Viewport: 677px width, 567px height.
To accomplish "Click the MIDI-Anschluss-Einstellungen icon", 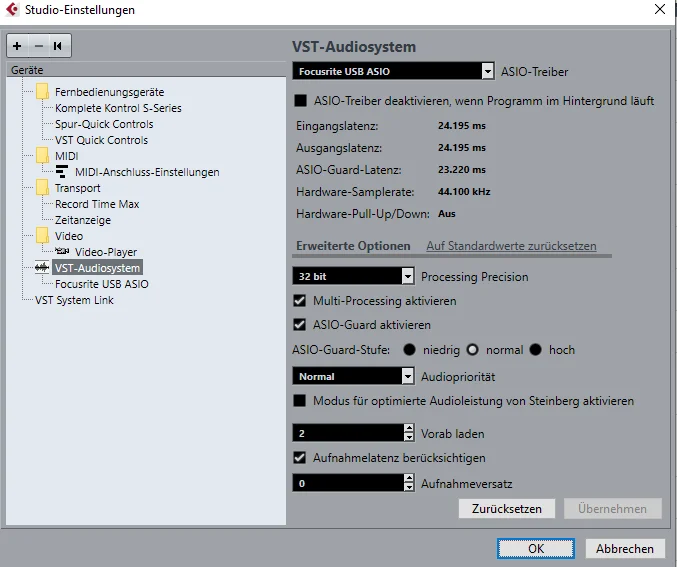I will coord(62,171).
